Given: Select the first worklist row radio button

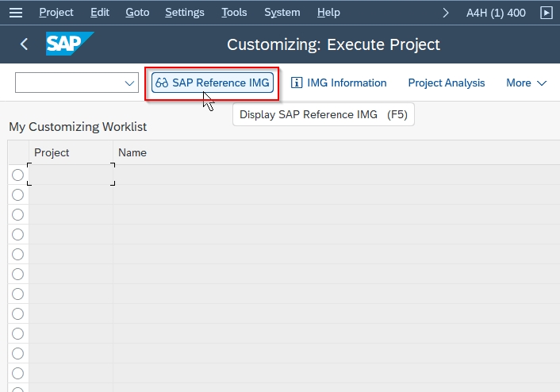Looking at the screenshot, I should tap(18, 175).
